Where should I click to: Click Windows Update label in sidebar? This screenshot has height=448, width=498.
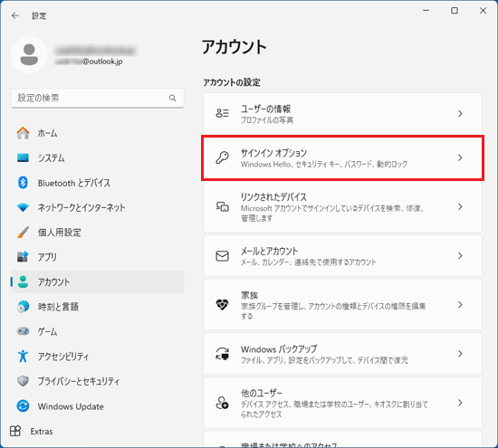click(x=71, y=406)
